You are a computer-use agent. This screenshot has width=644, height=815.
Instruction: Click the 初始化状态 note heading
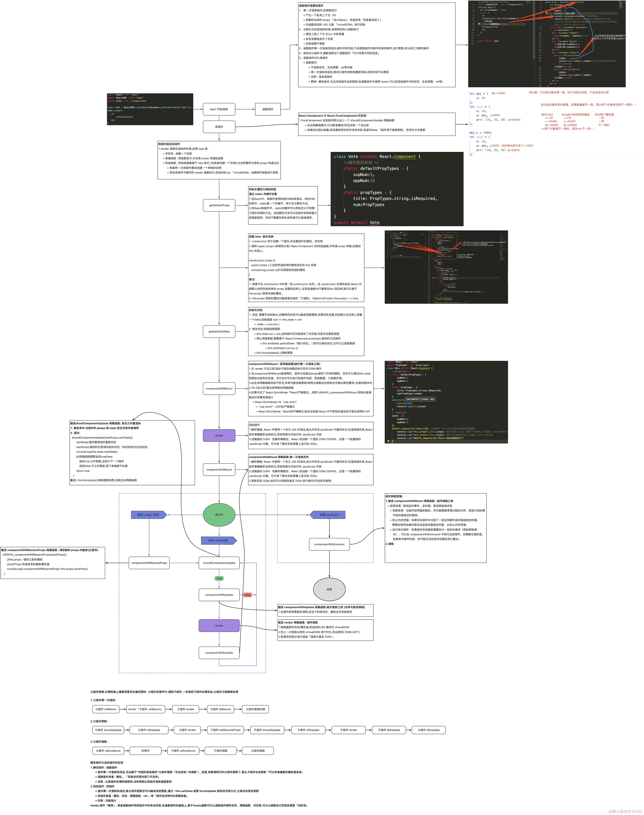(x=256, y=310)
